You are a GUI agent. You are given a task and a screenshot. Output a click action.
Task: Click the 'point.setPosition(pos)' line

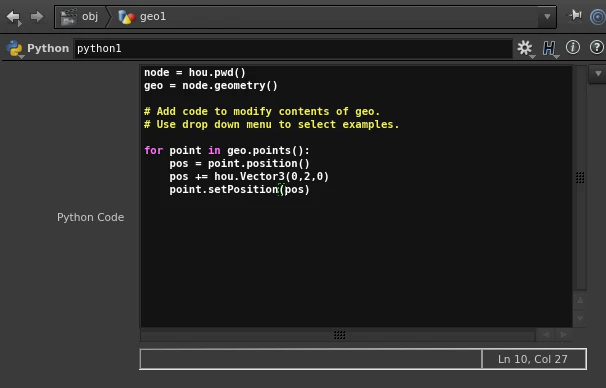[x=239, y=190]
